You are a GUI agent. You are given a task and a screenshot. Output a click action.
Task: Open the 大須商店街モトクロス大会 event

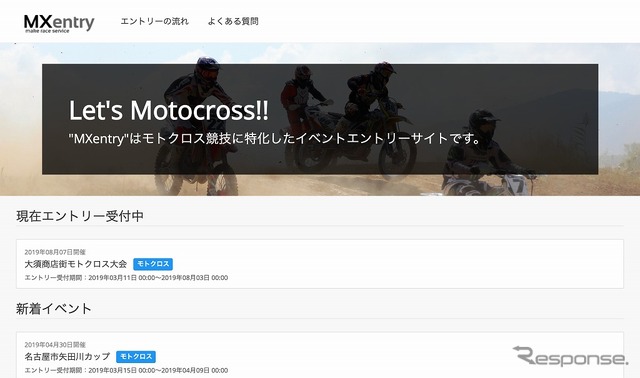pos(76,264)
